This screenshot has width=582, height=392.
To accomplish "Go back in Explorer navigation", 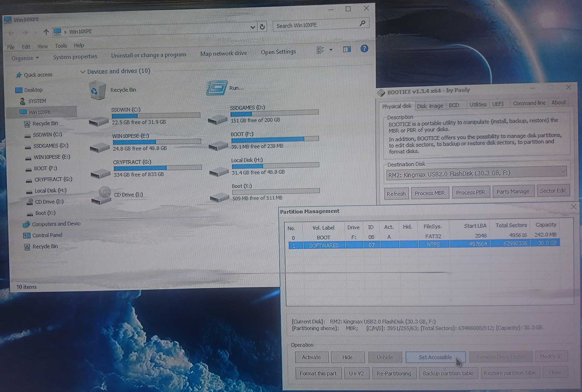I will [x=11, y=33].
